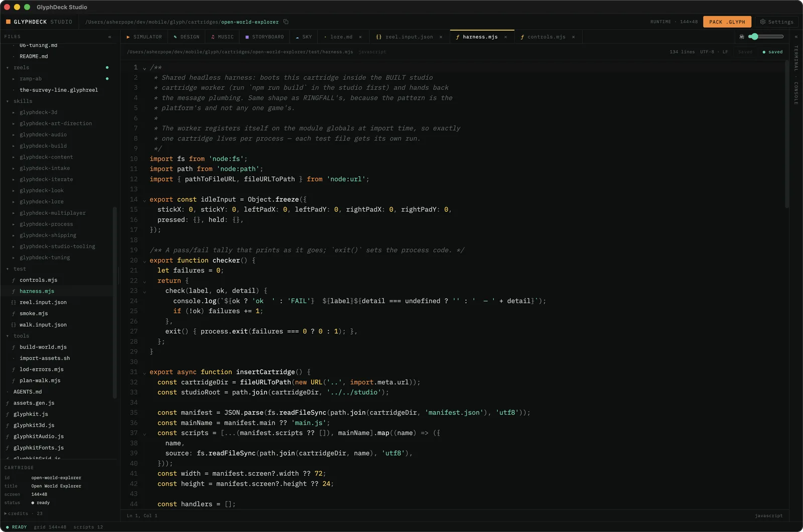Viewport: 803px width, 532px height.
Task: Fold the checker function at line 20
Action: [145, 261]
